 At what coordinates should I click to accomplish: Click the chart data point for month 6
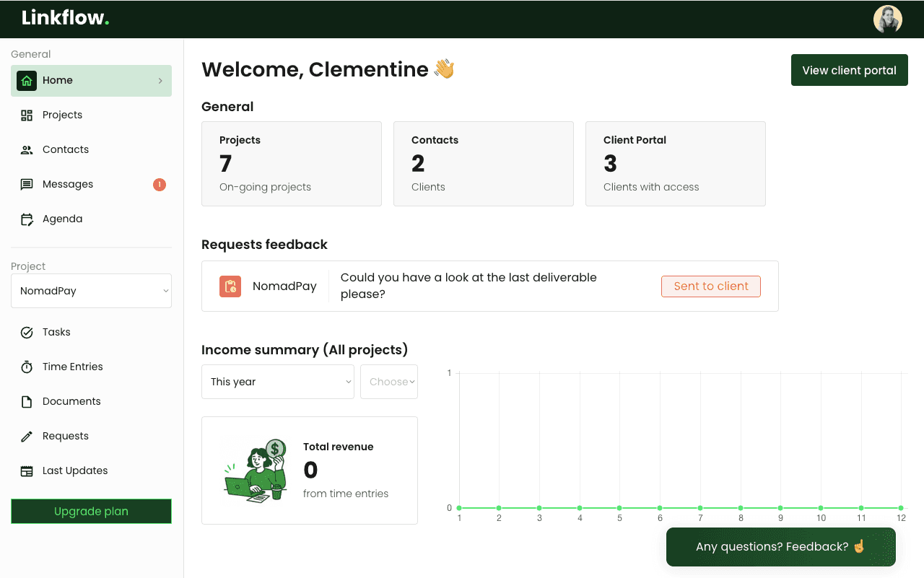tap(660, 508)
